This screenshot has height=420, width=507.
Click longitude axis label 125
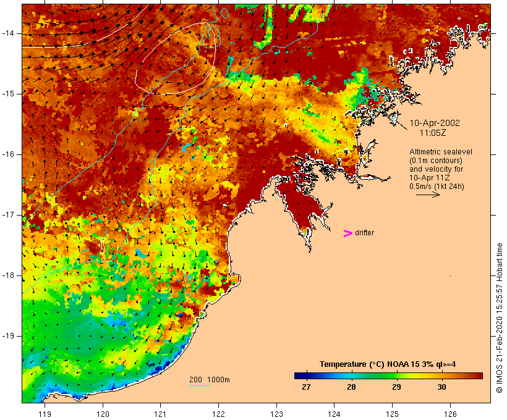(x=393, y=414)
